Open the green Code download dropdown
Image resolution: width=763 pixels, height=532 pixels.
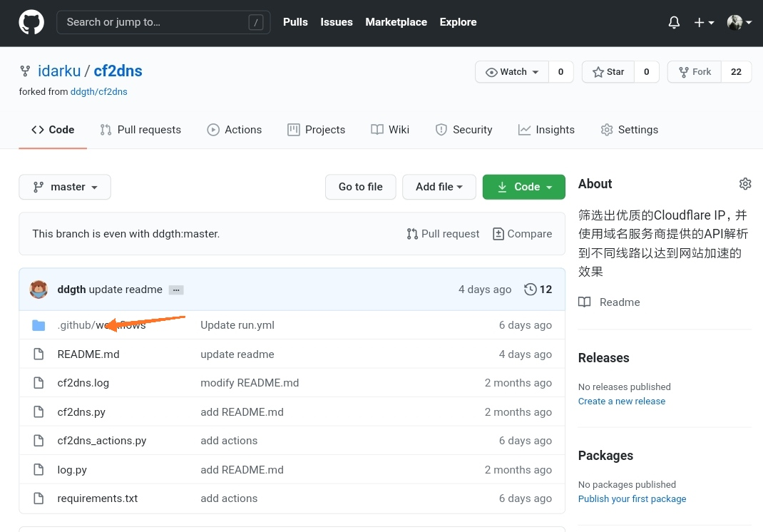point(524,187)
